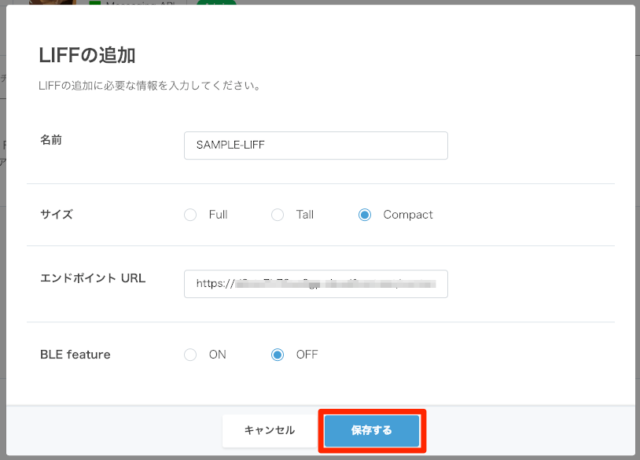Choose the Compact size radio button
This screenshot has width=640, height=460.
(364, 215)
